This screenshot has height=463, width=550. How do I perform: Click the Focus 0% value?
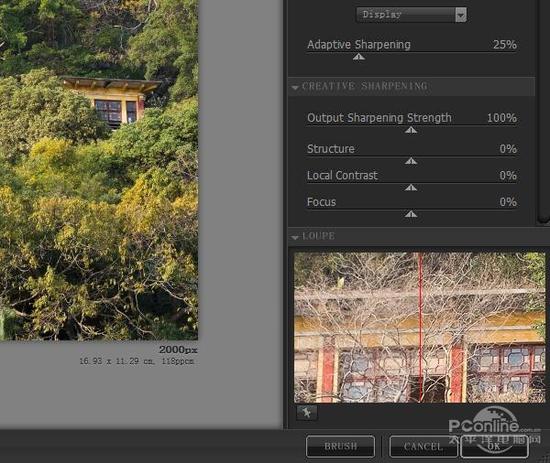click(508, 202)
